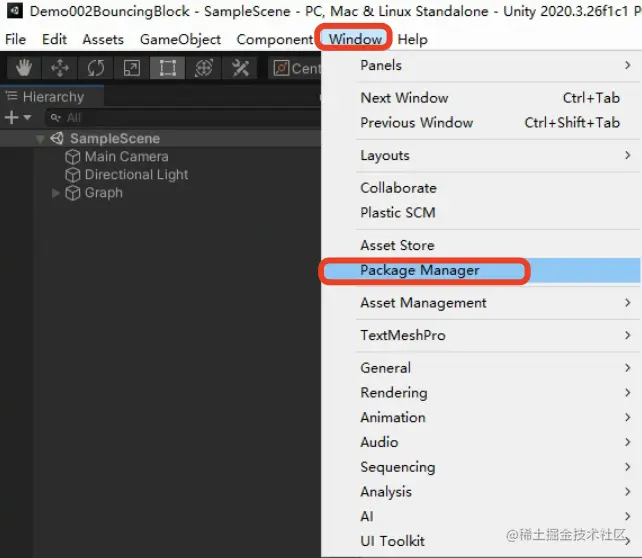This screenshot has height=558, width=642.
Task: Choose Next Window
Action: coord(481,98)
